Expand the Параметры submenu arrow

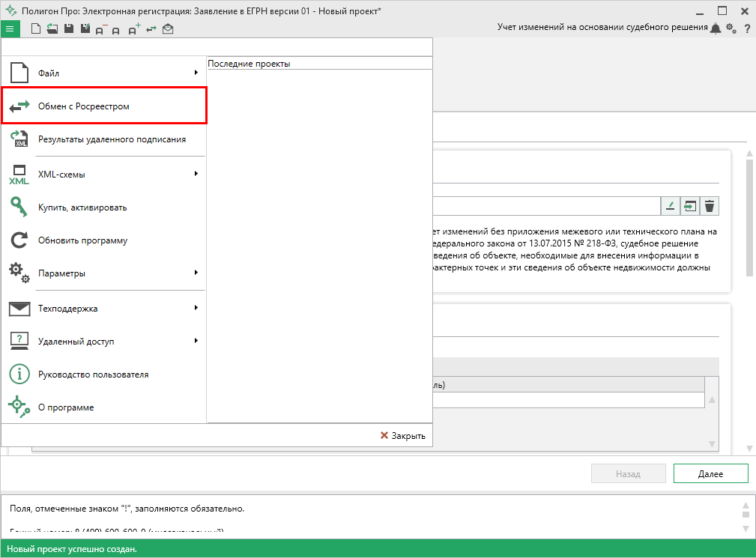tap(196, 272)
